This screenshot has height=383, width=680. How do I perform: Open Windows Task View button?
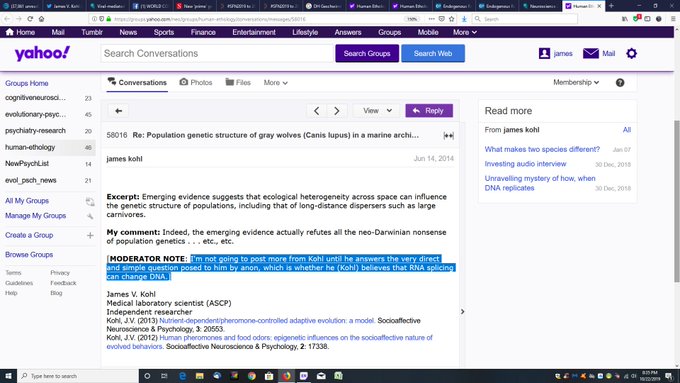tap(164, 376)
